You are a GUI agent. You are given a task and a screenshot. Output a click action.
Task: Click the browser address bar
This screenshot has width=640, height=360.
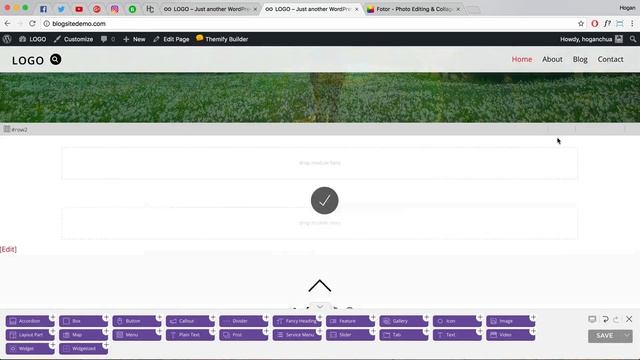tap(310, 24)
